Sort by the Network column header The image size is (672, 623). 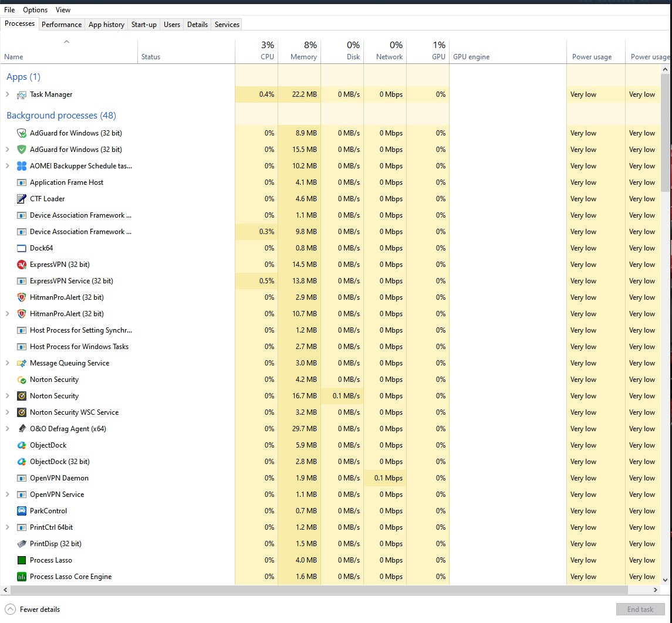point(385,51)
